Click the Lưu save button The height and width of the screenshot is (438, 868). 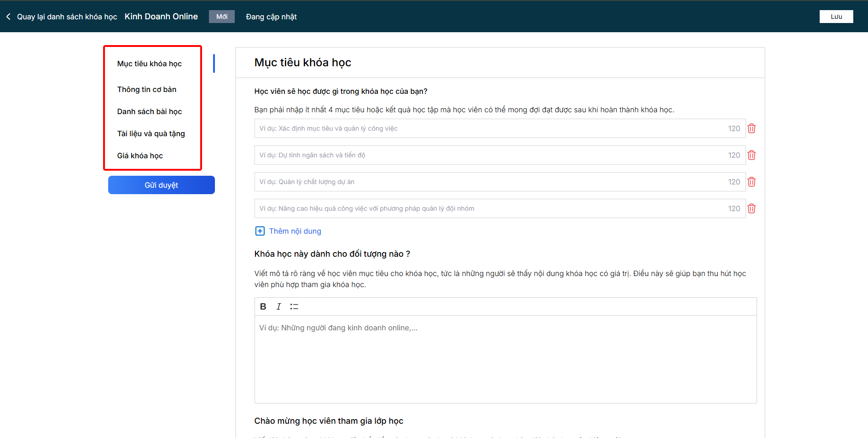point(836,17)
